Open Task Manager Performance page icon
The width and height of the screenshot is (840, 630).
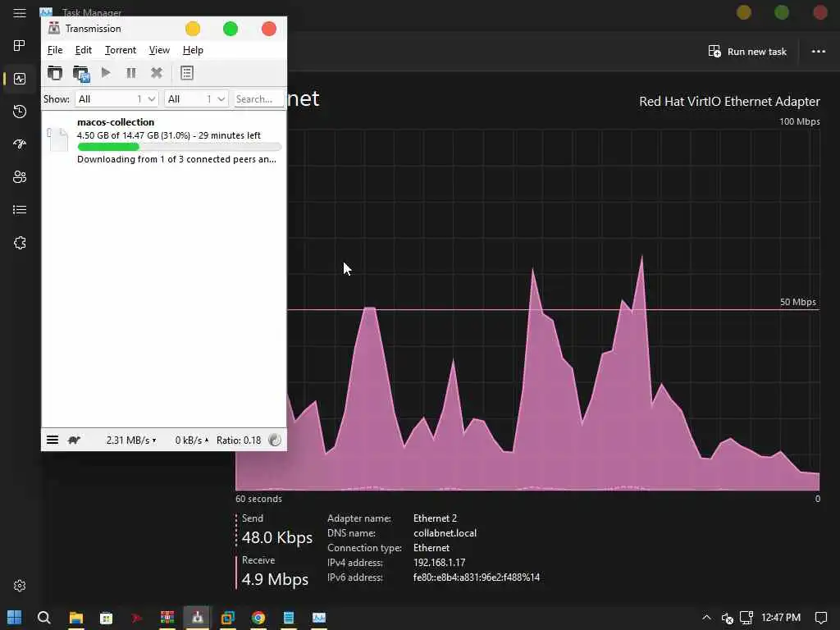(x=20, y=79)
